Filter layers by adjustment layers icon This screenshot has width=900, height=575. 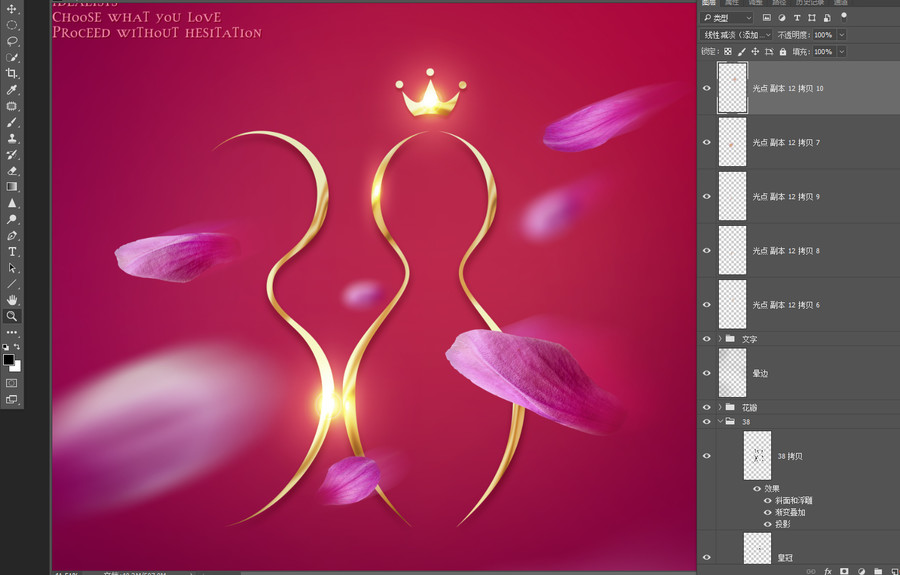(x=782, y=18)
